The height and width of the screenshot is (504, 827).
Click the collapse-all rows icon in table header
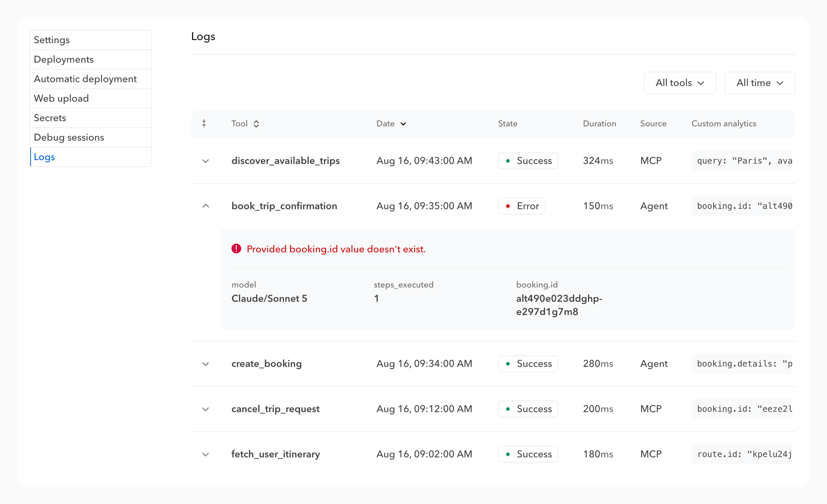(204, 124)
